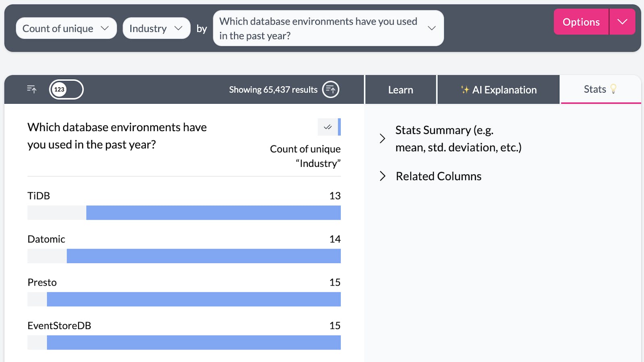Click the sparkle icon on AI Explanation
Image resolution: width=644 pixels, height=362 pixels.
pyautogui.click(x=465, y=90)
